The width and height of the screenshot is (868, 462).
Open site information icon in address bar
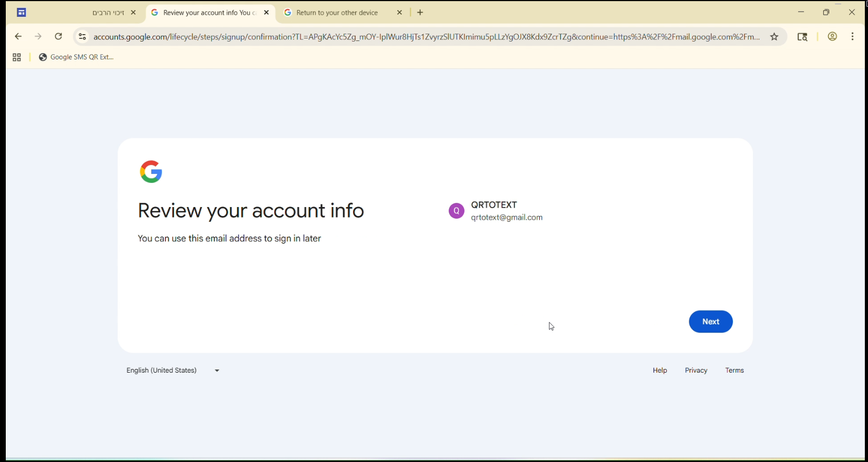tap(82, 37)
